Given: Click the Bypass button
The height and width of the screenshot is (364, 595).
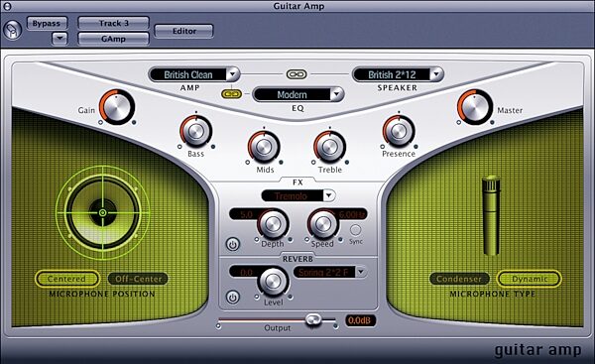Looking at the screenshot, I should (47, 23).
